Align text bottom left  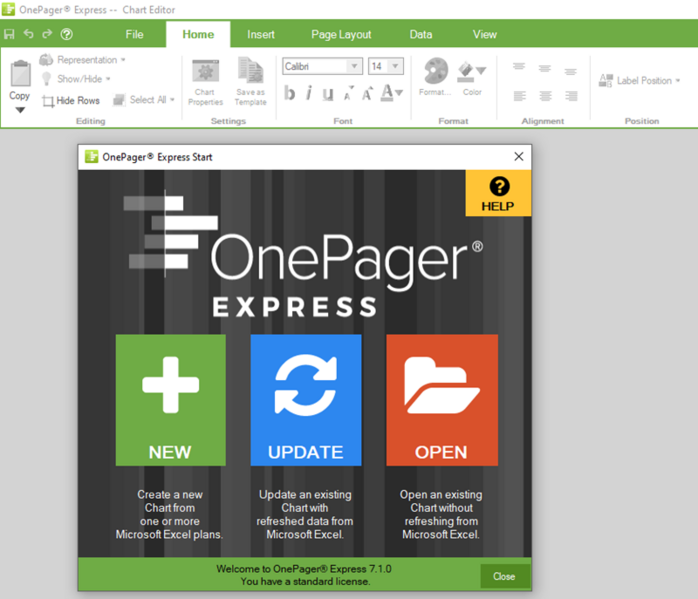[519, 96]
